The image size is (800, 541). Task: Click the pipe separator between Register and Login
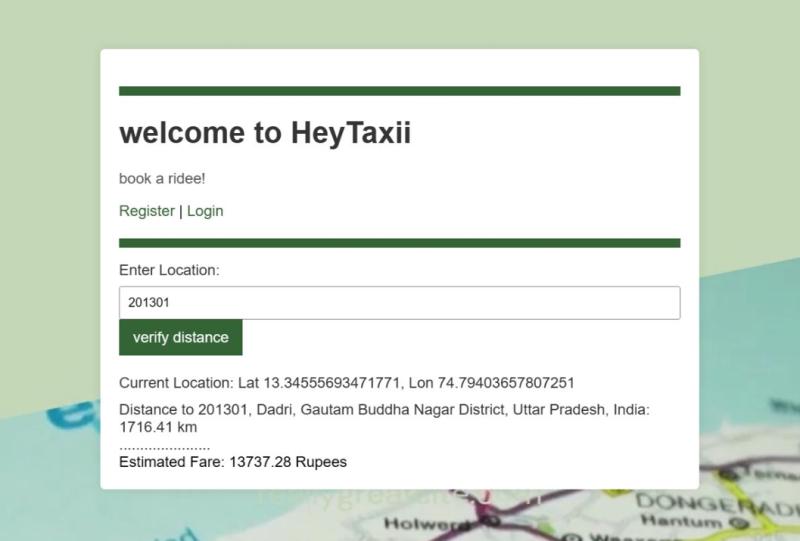pos(181,211)
